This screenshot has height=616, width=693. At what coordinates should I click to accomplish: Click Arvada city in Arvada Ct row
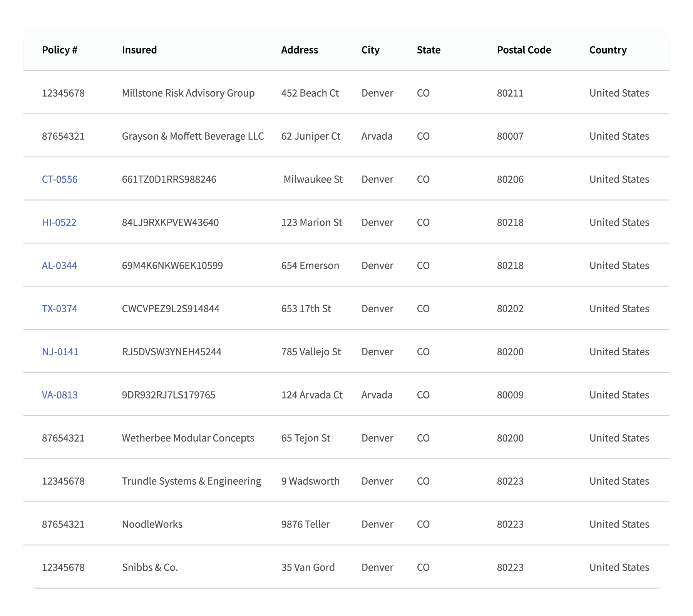(377, 395)
